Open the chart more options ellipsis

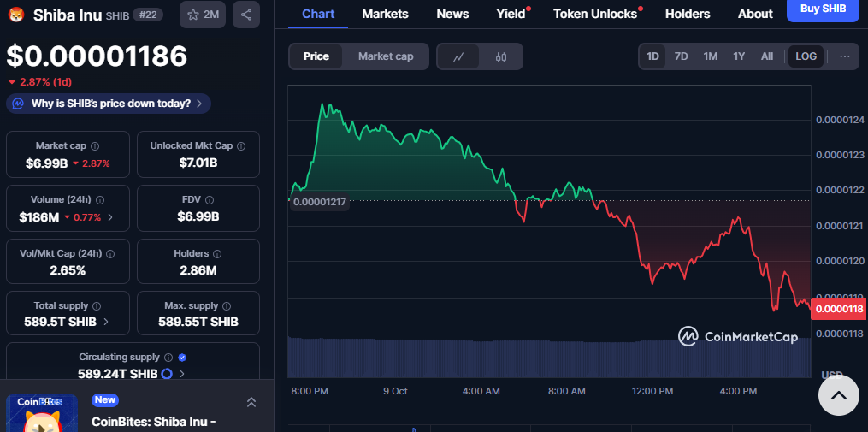pyautogui.click(x=845, y=56)
